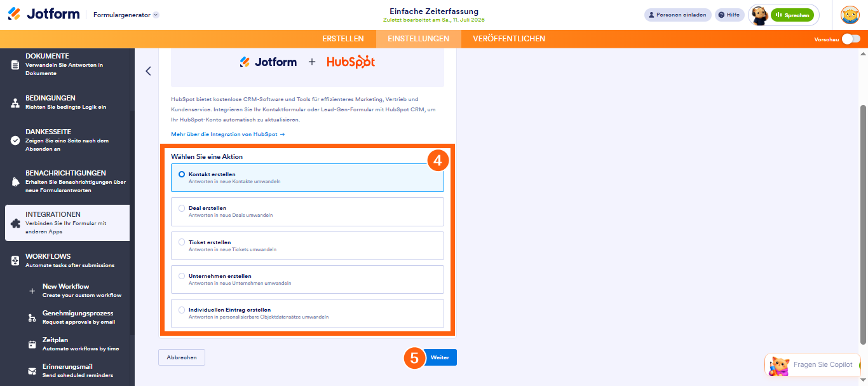
Task: Open DOKUMENTE settings in the sidebar
Action: click(x=67, y=64)
